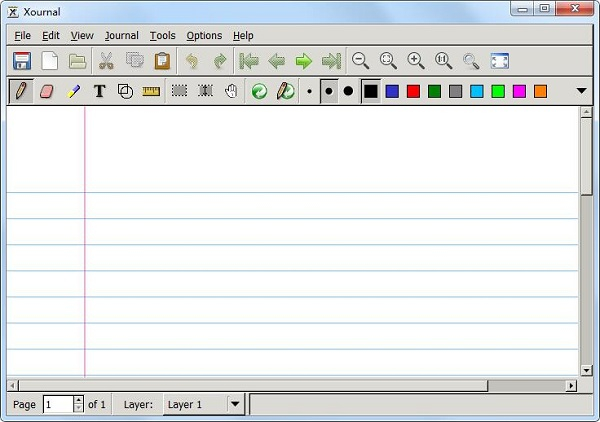Toggle the Shape recognizer tool
600x422 pixels.
point(125,91)
